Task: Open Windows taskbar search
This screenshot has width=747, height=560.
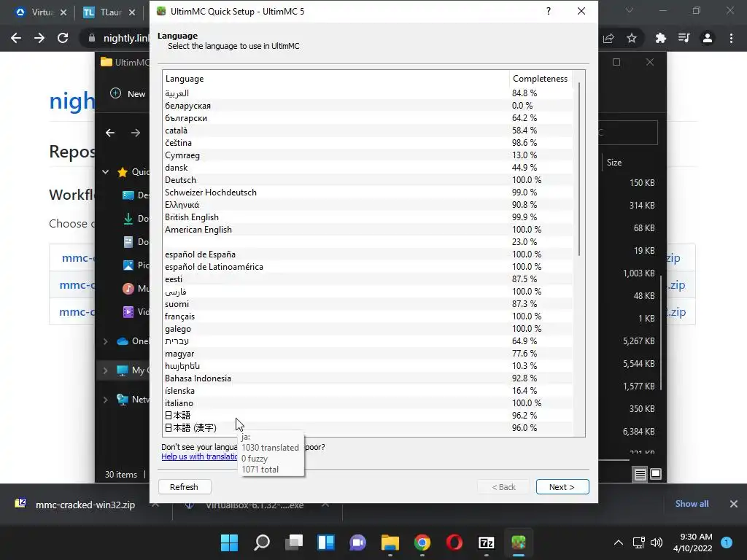Action: [x=262, y=542]
